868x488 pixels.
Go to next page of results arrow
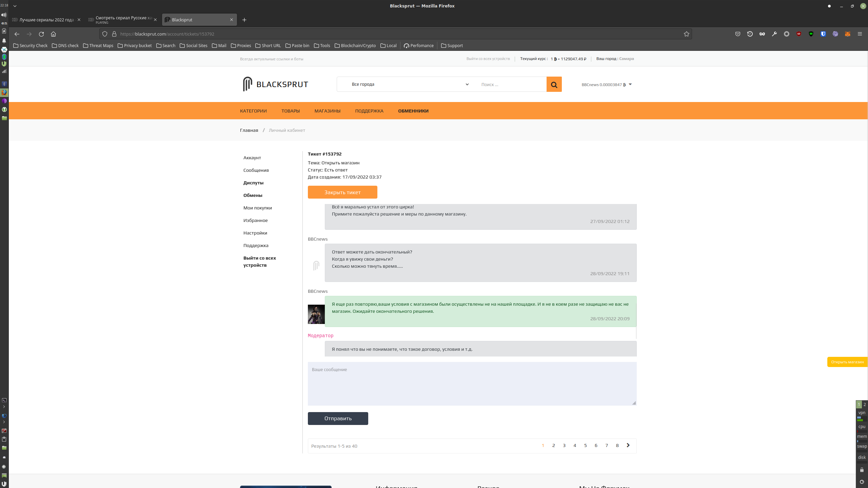coord(628,445)
